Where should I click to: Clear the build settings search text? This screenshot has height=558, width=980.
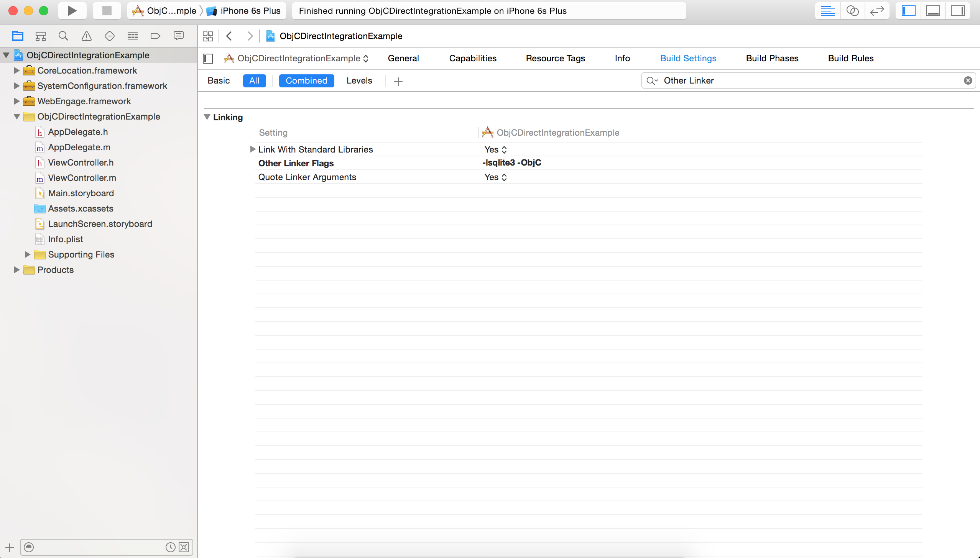[968, 80]
